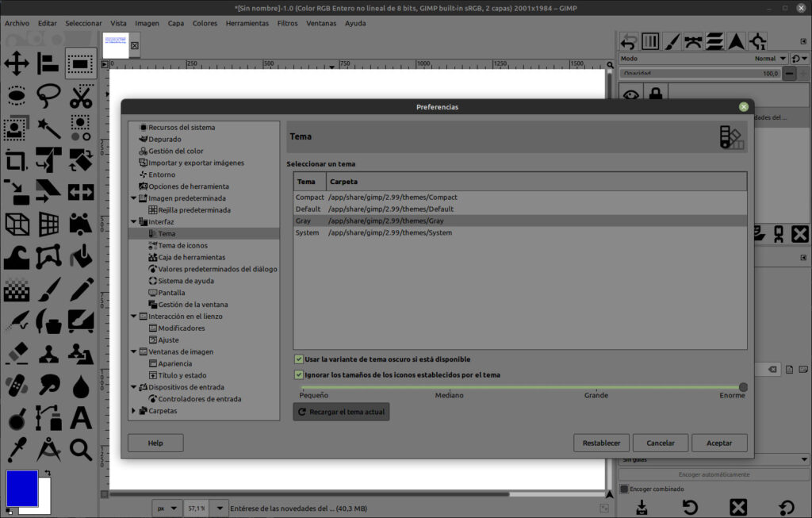Viewport: 812px width, 518px height.
Task: Close the Preferencias dialog
Action: pyautogui.click(x=744, y=107)
